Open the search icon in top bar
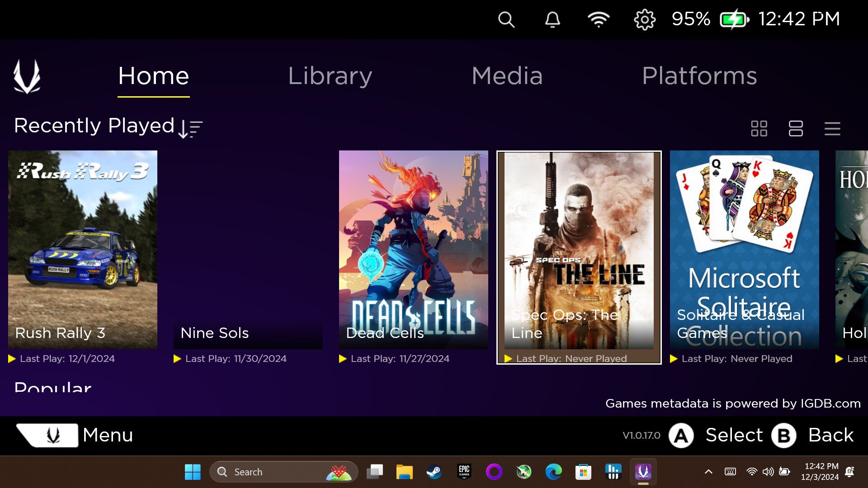Screen dimensions: 868x488 pos(506,19)
